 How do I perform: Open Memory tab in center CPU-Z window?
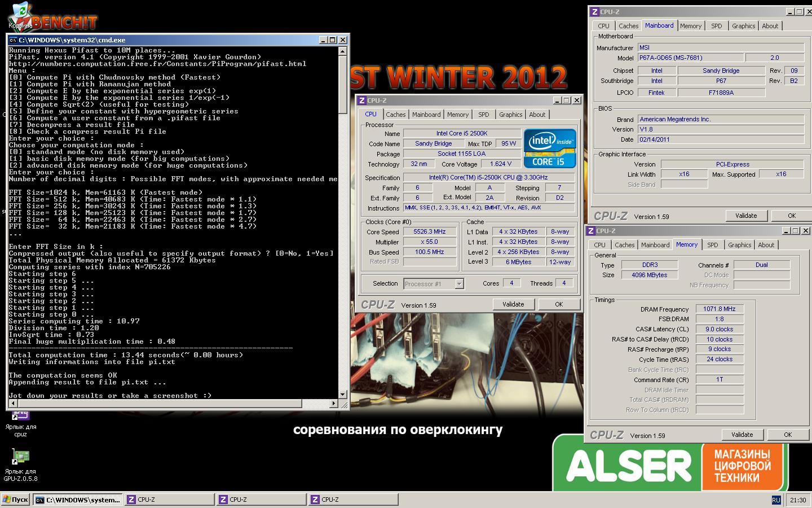(x=458, y=115)
